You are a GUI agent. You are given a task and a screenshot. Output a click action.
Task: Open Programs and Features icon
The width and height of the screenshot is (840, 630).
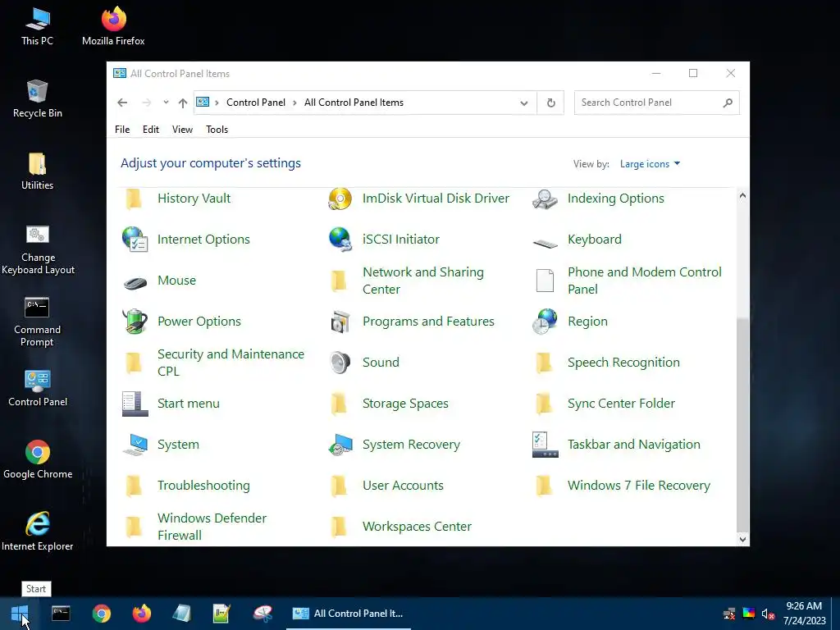pos(340,322)
